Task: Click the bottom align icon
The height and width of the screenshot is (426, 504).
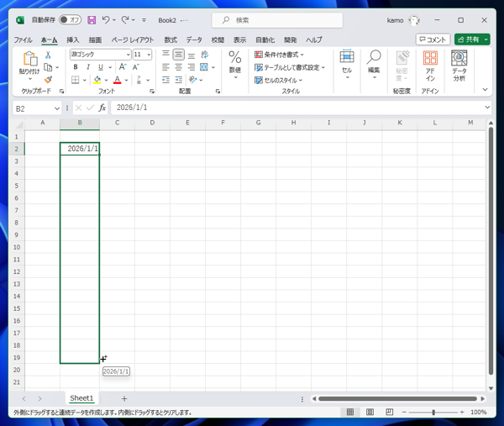Action: pos(192,55)
